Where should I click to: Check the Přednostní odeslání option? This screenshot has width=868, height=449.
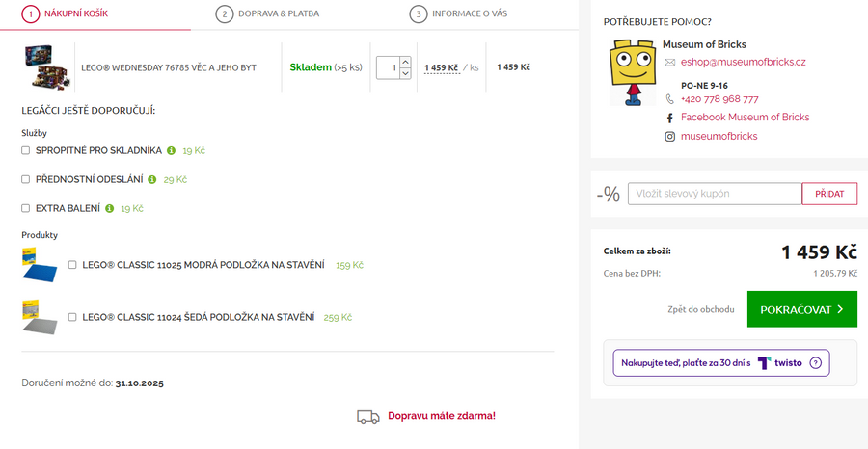click(26, 179)
